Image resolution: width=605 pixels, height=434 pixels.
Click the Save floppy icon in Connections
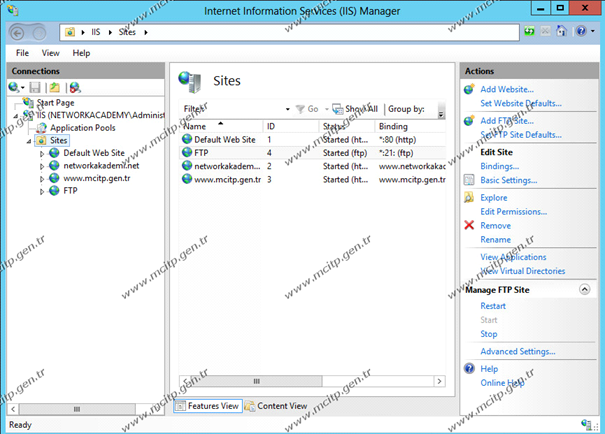click(x=35, y=88)
